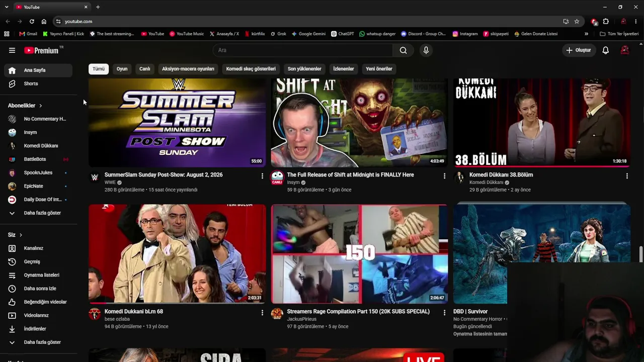644x362 pixels.
Task: Select the Tümü filter chip
Action: 99,69
